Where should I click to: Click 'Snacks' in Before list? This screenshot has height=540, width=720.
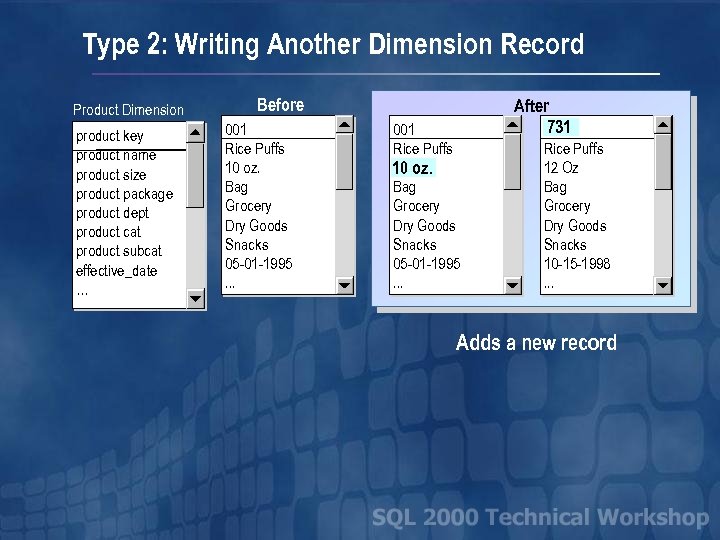click(x=247, y=245)
